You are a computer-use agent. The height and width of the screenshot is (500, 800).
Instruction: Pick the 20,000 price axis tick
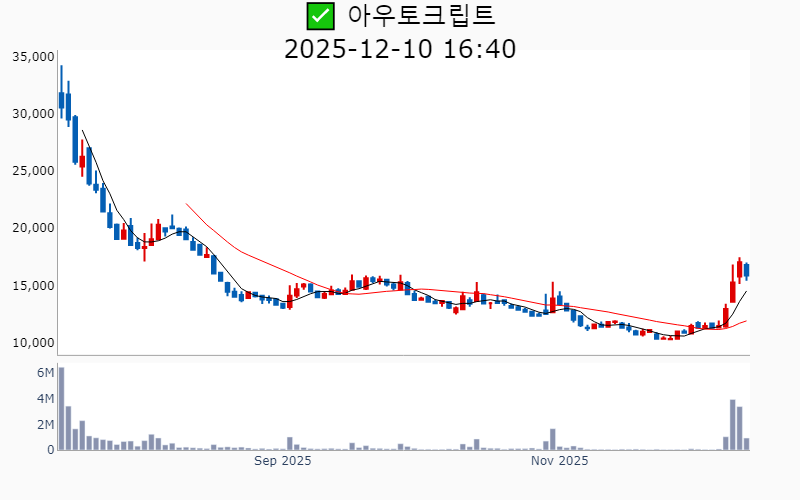coord(32,228)
